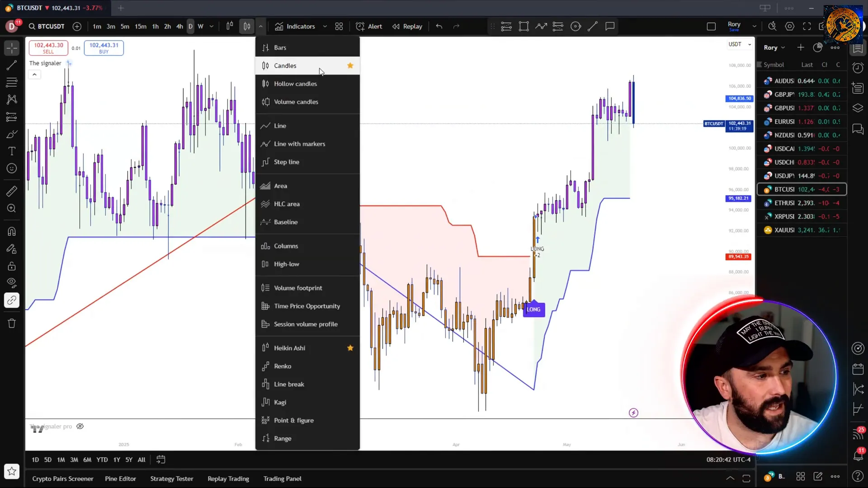This screenshot has height=488, width=868.
Task: Select the pattern drawing tool
Action: point(12,99)
